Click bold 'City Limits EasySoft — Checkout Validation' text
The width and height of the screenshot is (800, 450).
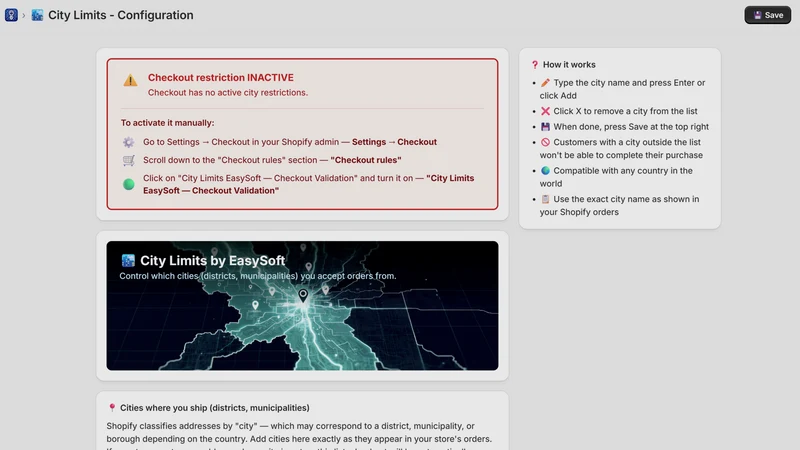coord(309,184)
